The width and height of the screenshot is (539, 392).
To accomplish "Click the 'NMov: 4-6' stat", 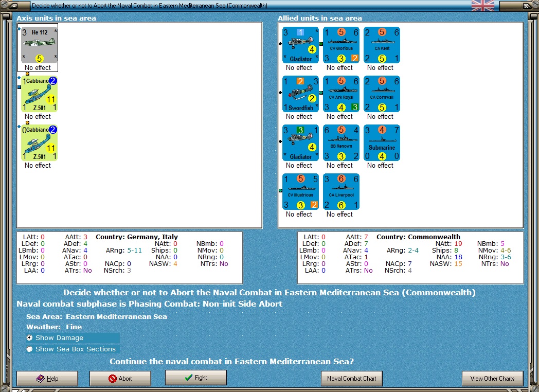I will tap(495, 251).
